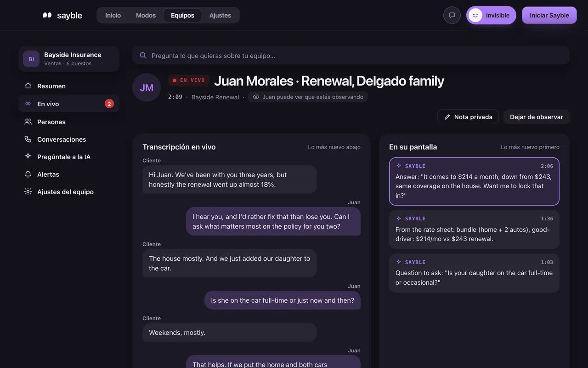Select the Question to ask card
The image size is (588, 368).
pos(474,273)
